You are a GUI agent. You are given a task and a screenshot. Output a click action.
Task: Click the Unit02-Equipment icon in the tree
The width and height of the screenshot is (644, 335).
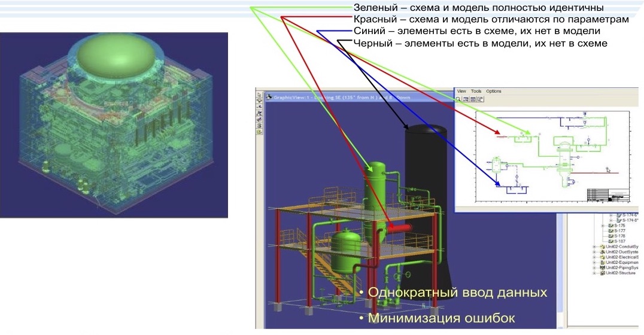pos(603,263)
